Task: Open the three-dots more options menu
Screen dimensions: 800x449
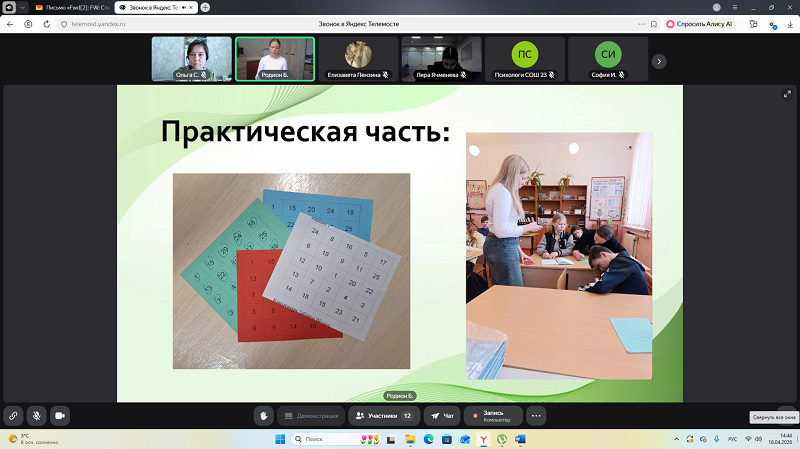Action: pyautogui.click(x=536, y=416)
